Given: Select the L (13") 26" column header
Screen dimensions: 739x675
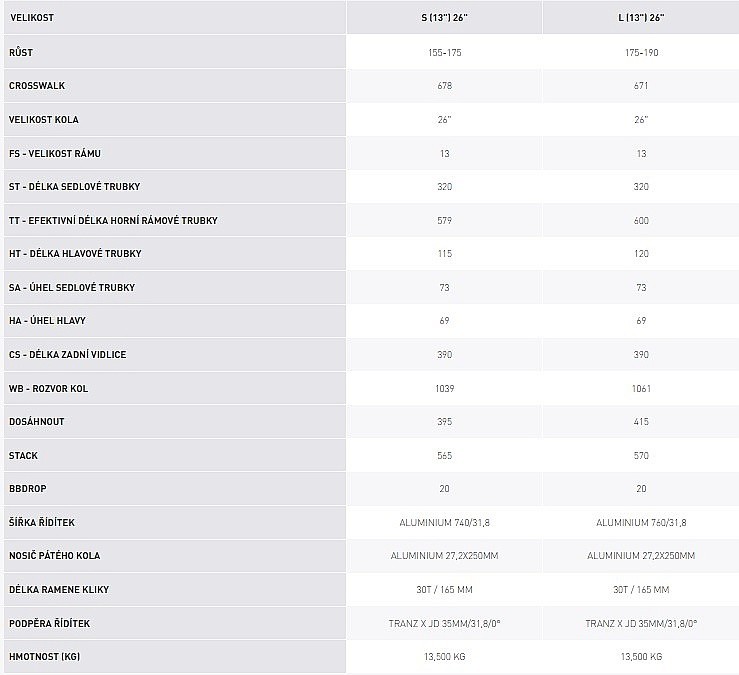Looking at the screenshot, I should [x=641, y=18].
